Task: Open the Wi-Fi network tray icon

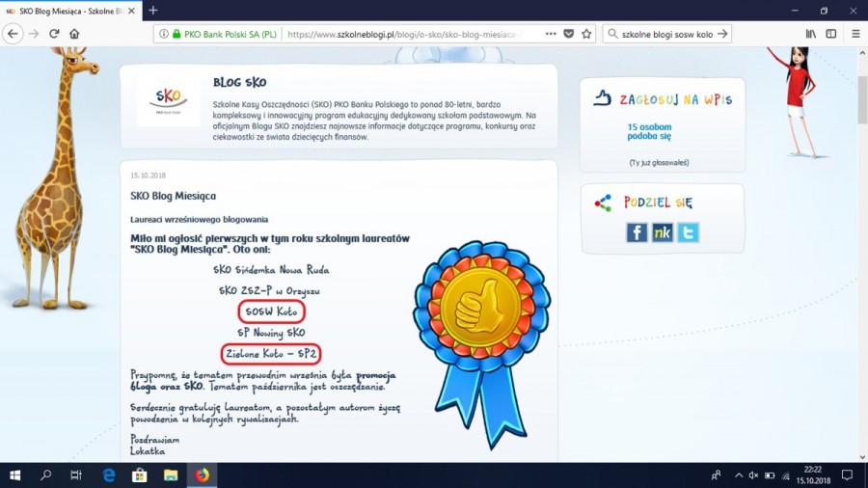Action: (785, 475)
